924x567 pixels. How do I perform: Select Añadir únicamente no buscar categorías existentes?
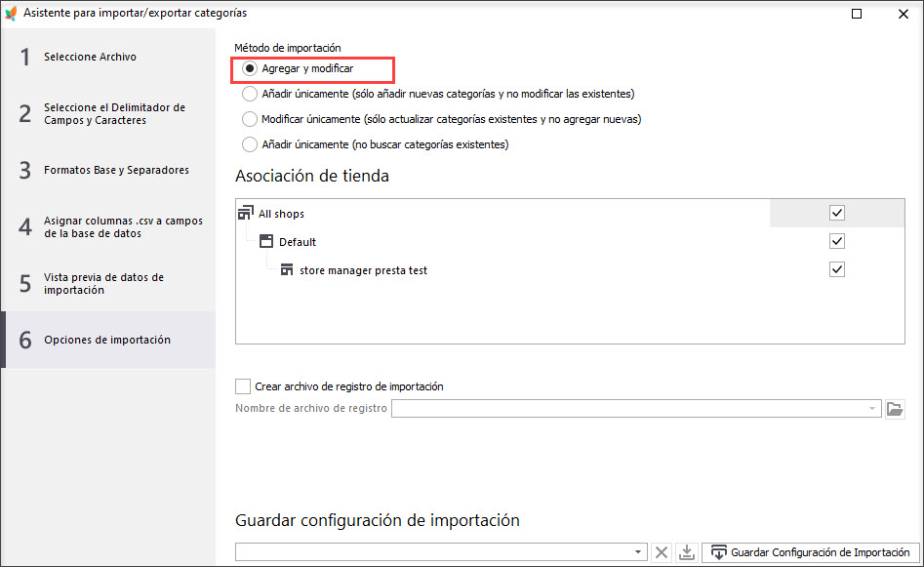(x=250, y=144)
